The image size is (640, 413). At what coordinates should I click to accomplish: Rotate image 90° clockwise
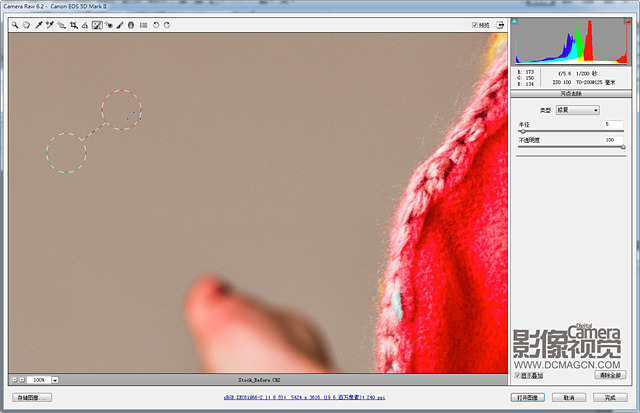coord(167,25)
